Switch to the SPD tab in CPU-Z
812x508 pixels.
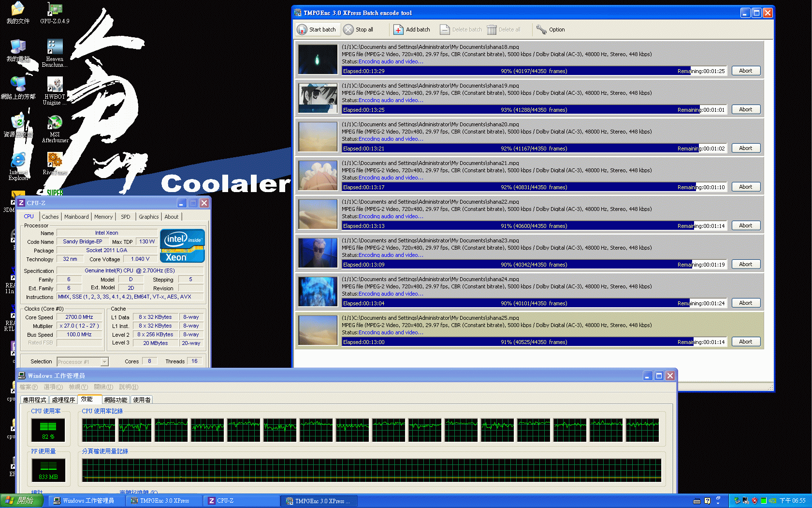[126, 217]
